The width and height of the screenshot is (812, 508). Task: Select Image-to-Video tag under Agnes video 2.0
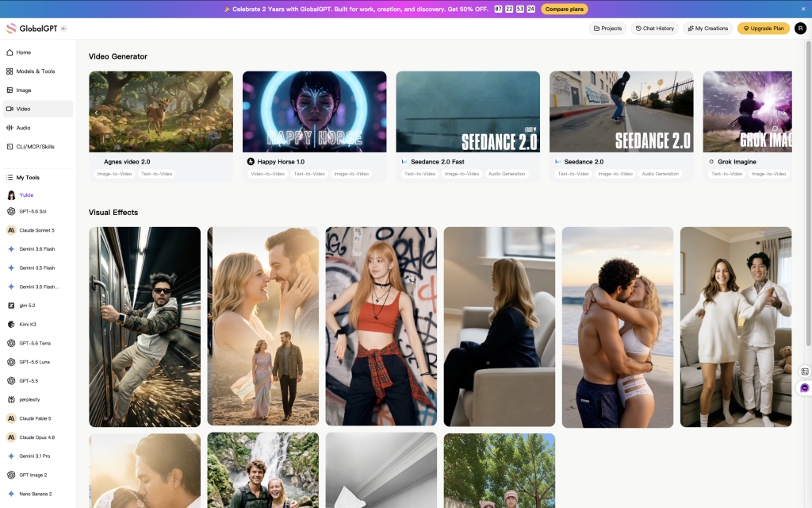(114, 174)
